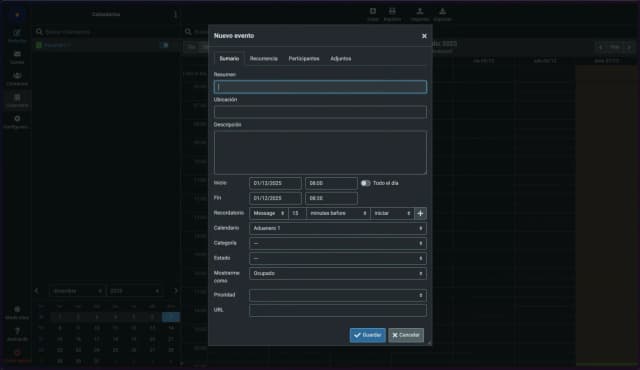
Task: Switch to the Adjuntos tab
Action: (x=340, y=59)
